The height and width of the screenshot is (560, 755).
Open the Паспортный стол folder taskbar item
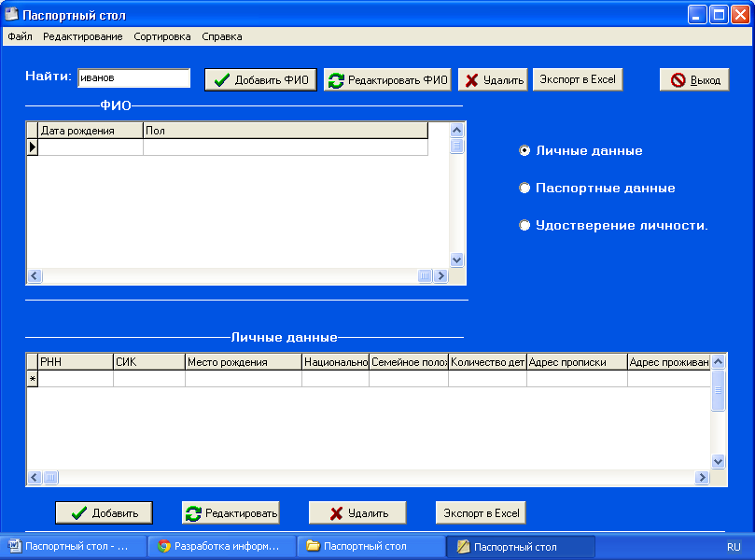point(371,547)
